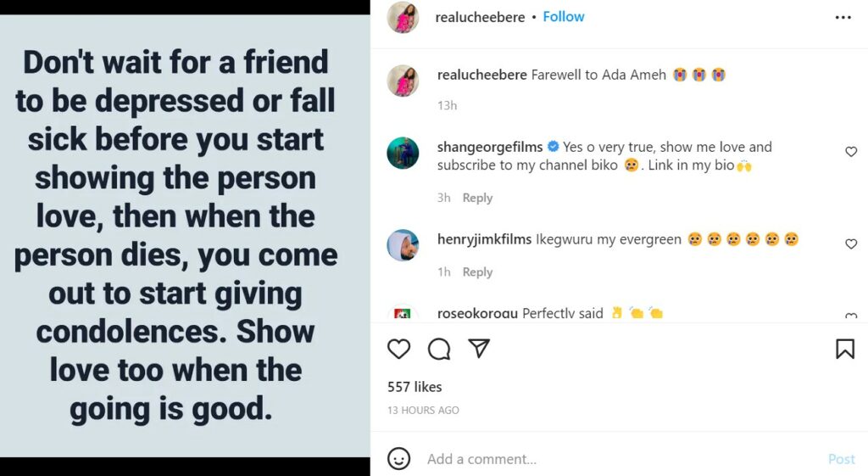868x476 pixels.
Task: Save the post with the bookmark icon
Action: click(845, 349)
